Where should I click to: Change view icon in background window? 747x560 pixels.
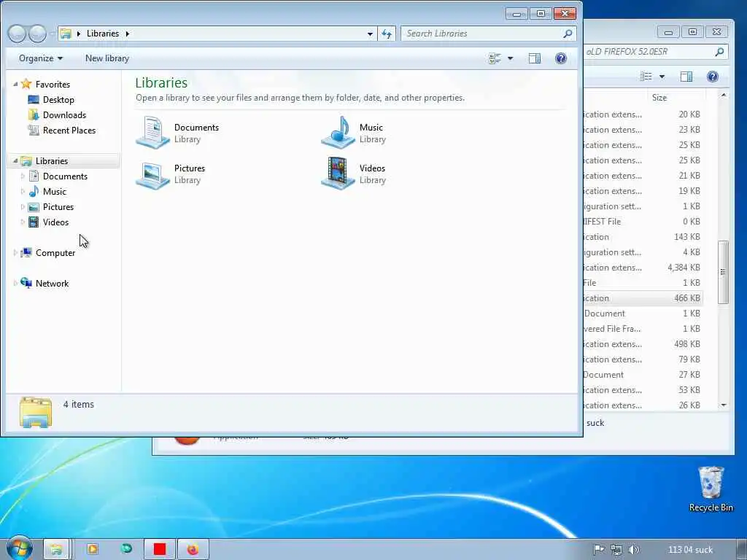coord(646,76)
